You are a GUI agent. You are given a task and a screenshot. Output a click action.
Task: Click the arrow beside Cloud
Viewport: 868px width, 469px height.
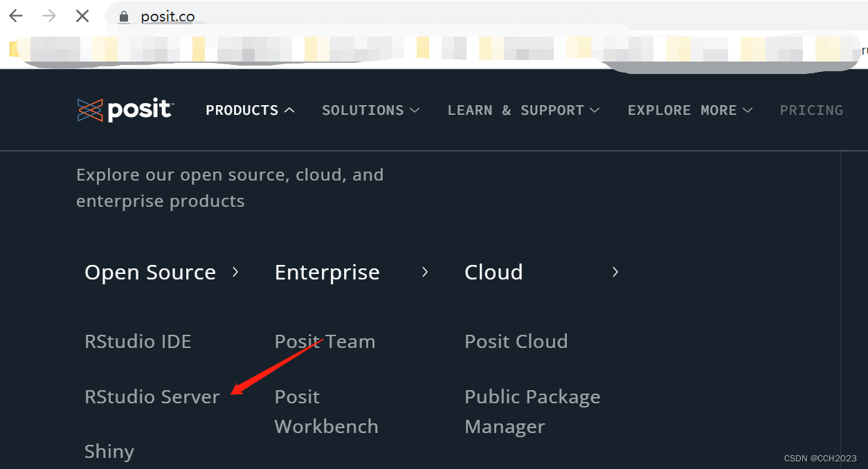tap(615, 273)
